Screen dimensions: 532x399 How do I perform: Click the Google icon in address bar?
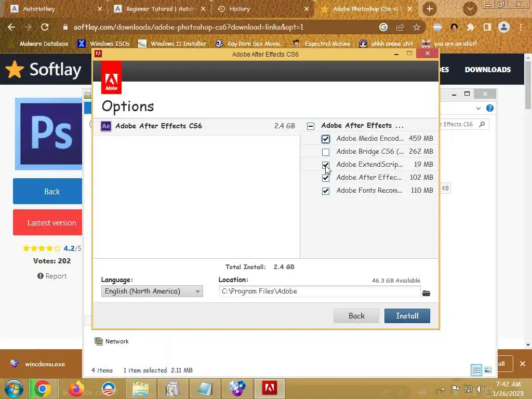point(383,27)
